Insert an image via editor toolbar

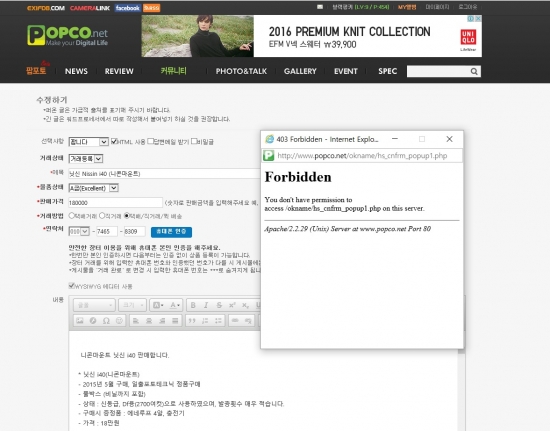coord(80,321)
